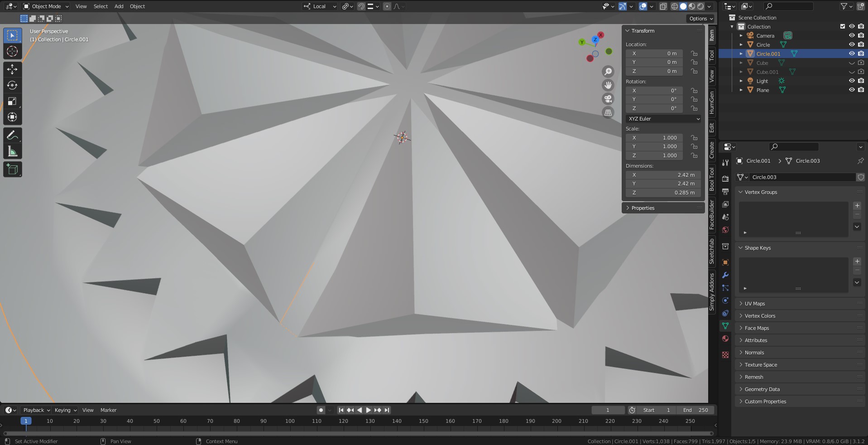Toggle proportional editing
Screen dimensions: 868x445
click(387, 6)
